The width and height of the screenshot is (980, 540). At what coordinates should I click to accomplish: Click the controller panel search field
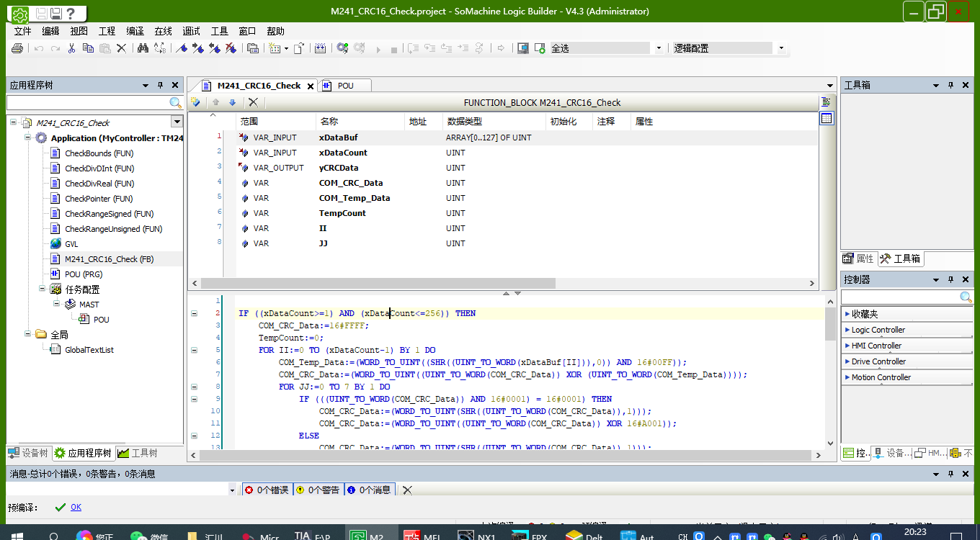899,297
